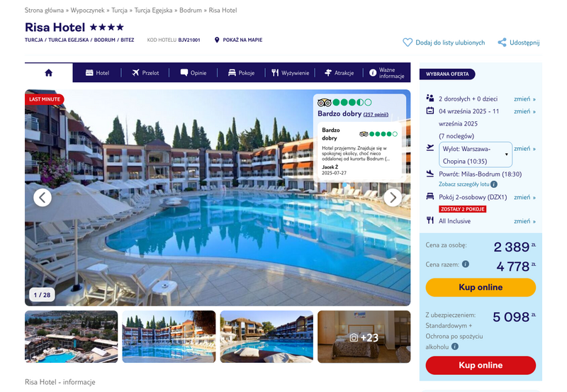Screen dimensions: 567x392
Task: Open the home tab icon
Action: (48, 73)
